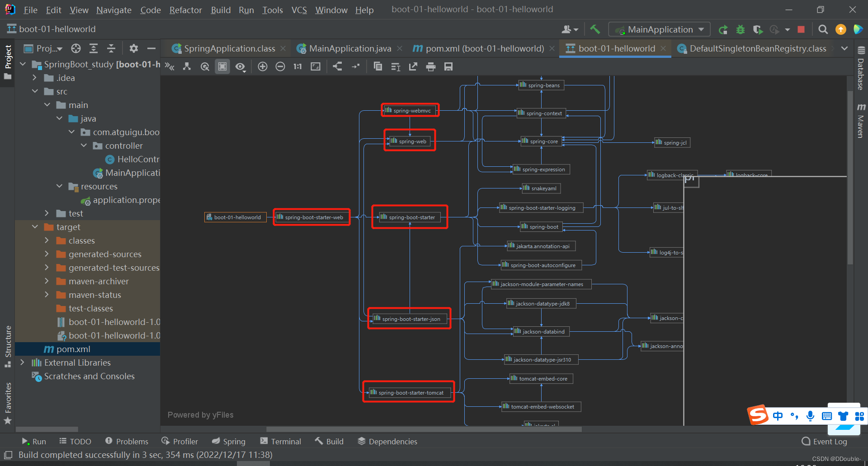
Task: Click the orange IDE update arrow icon
Action: click(x=840, y=29)
